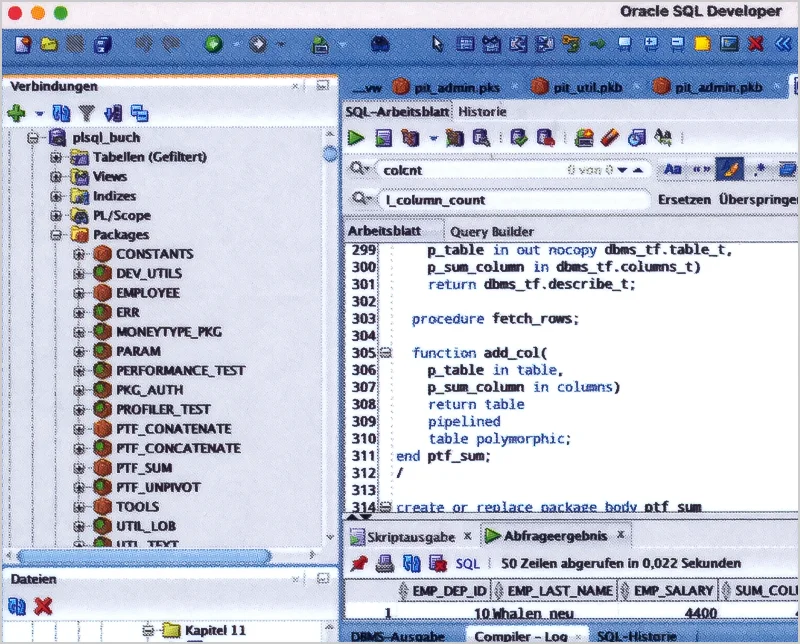This screenshot has height=644, width=800.
Task: Open the Skriptausgabe tab
Action: (410, 536)
